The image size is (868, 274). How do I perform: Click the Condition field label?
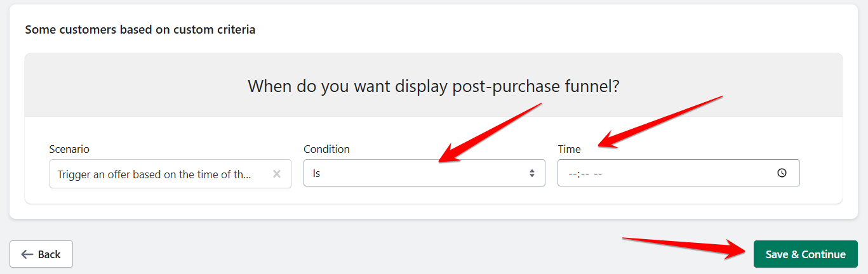pos(326,149)
